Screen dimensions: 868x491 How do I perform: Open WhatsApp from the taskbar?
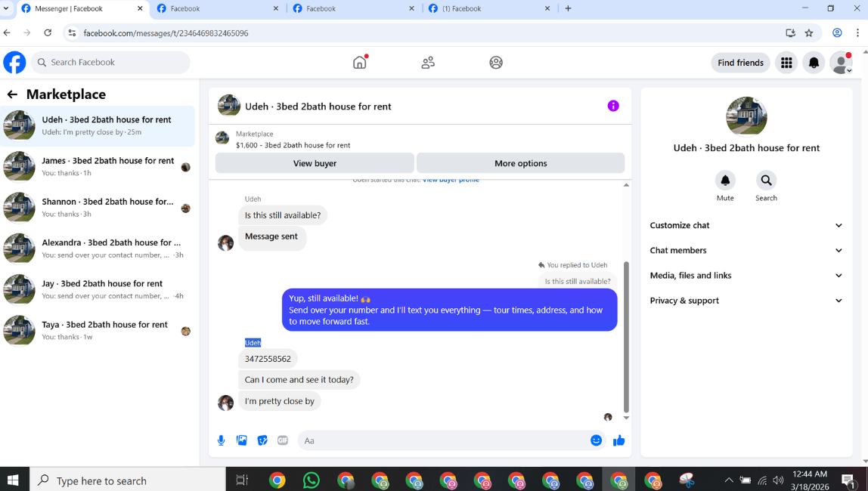coord(311,480)
